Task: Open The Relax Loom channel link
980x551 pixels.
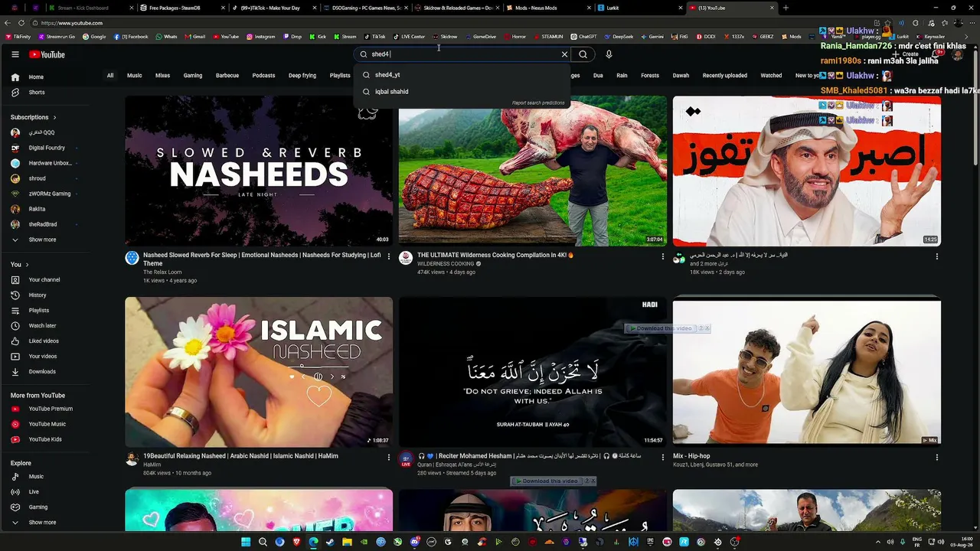Action: (162, 272)
